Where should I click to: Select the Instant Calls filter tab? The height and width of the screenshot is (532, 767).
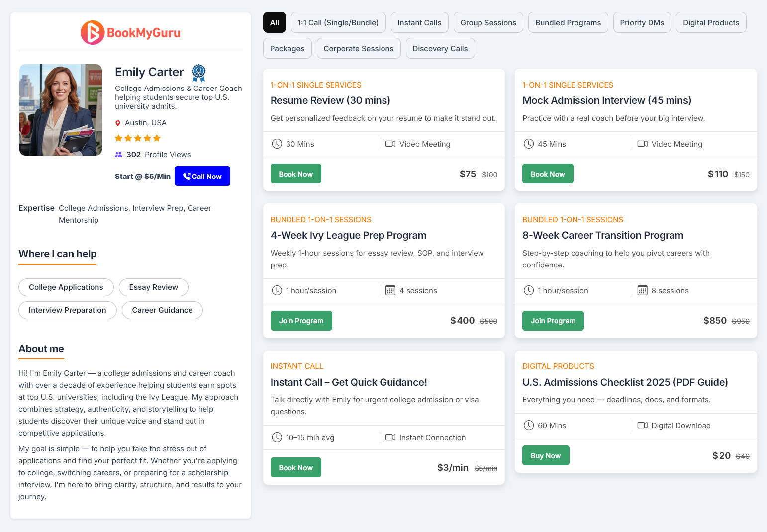pos(419,23)
